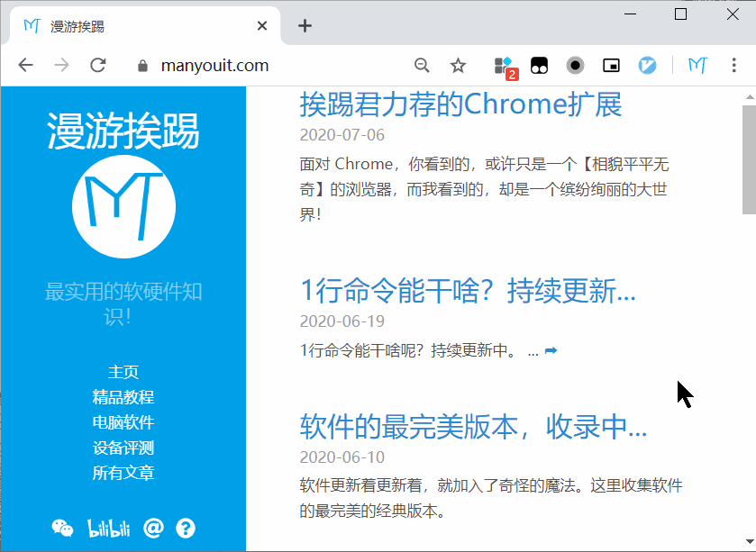Viewport: 756px width, 552px height.
Task: Click the picture-in-picture extension icon
Action: (x=613, y=65)
